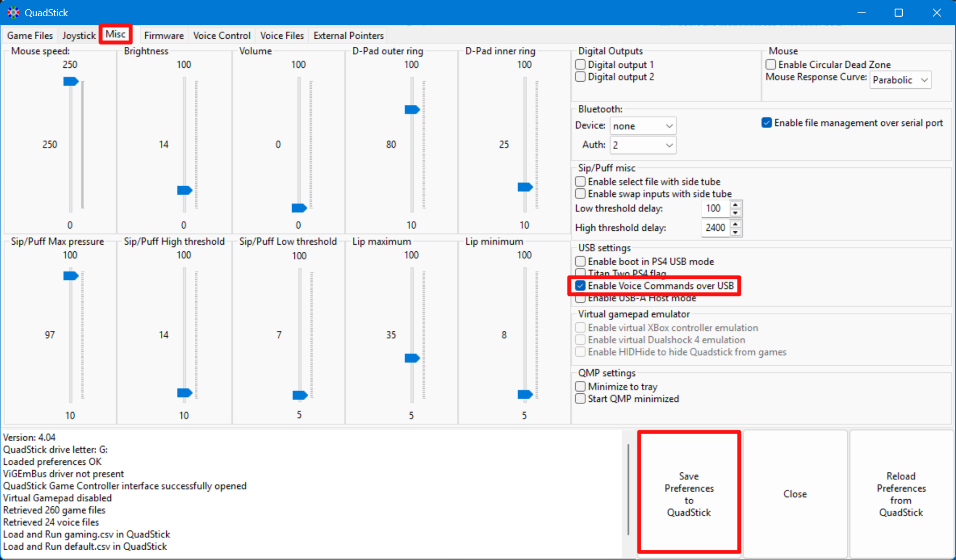Uncheck Enable Voice Commands over USB
This screenshot has height=560, width=956.
(x=580, y=286)
